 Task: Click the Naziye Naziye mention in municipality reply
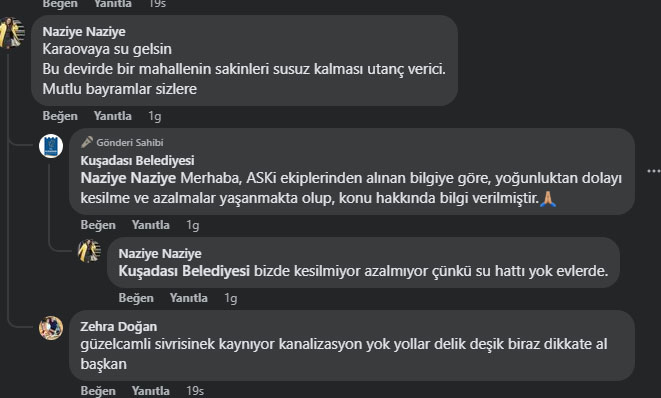128,178
